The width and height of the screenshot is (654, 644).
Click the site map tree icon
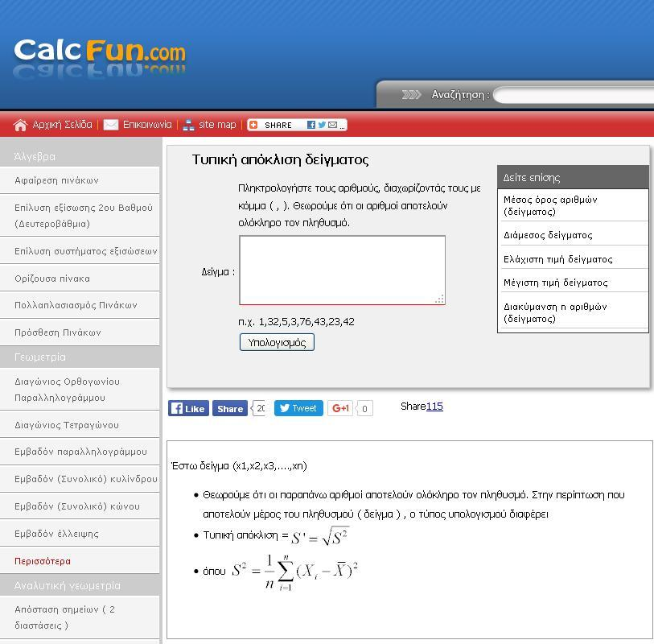coord(188,125)
